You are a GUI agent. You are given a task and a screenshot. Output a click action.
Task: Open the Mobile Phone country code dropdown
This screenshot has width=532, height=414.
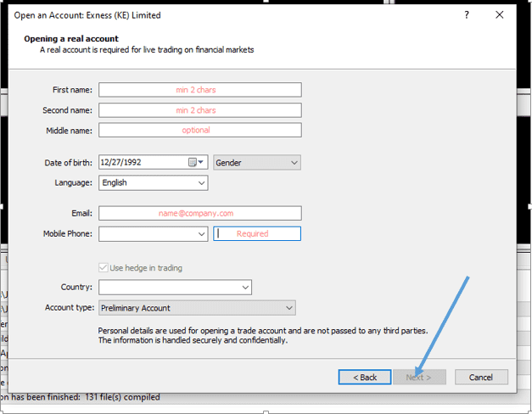(154, 234)
